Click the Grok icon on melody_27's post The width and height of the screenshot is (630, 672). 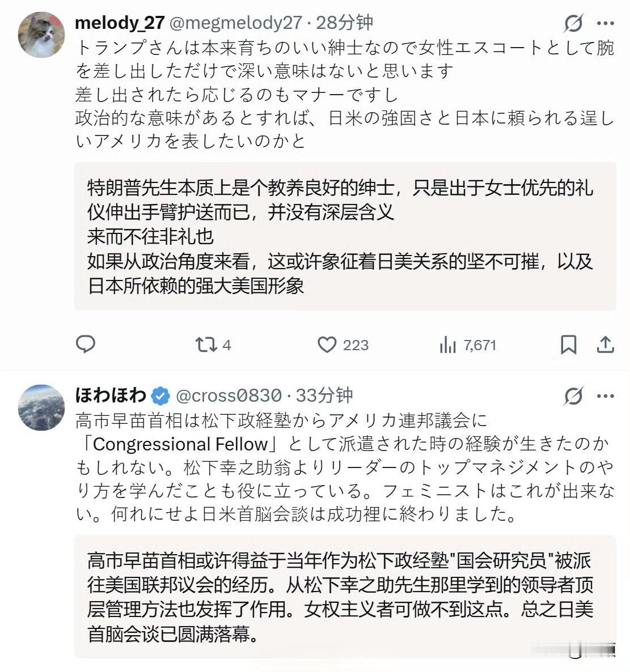(x=573, y=23)
